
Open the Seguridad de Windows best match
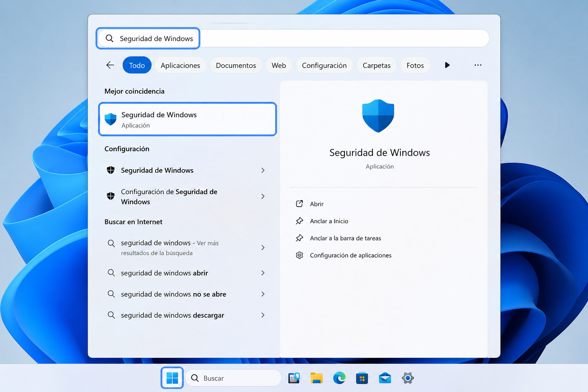pos(188,119)
